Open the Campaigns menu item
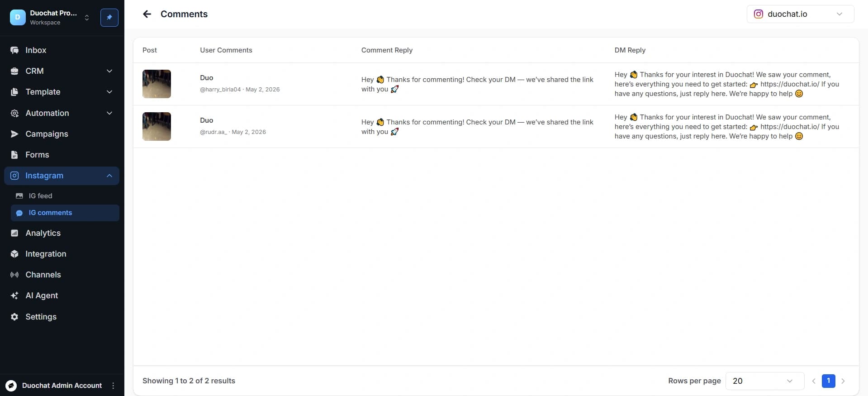Viewport: 868px width, 396px height. [62, 134]
